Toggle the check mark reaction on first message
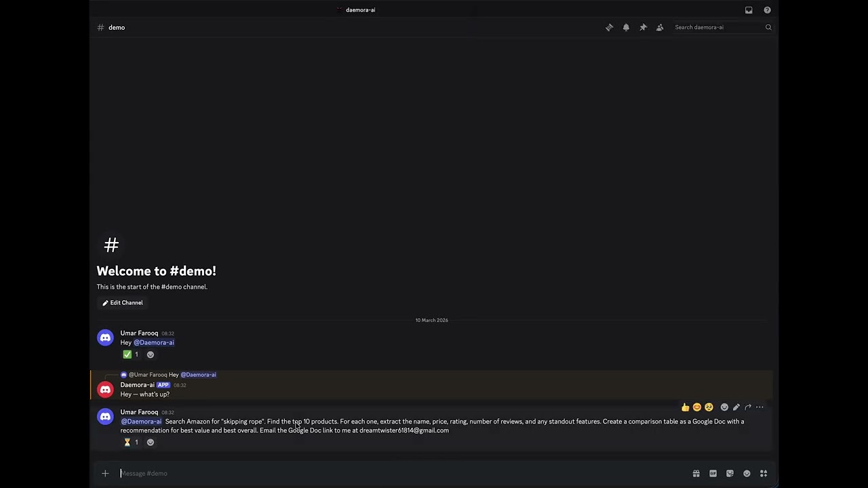 click(130, 354)
